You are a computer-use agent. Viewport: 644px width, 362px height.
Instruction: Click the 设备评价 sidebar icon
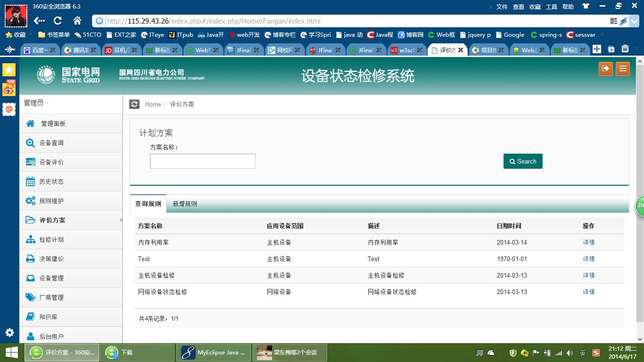pos(30,162)
